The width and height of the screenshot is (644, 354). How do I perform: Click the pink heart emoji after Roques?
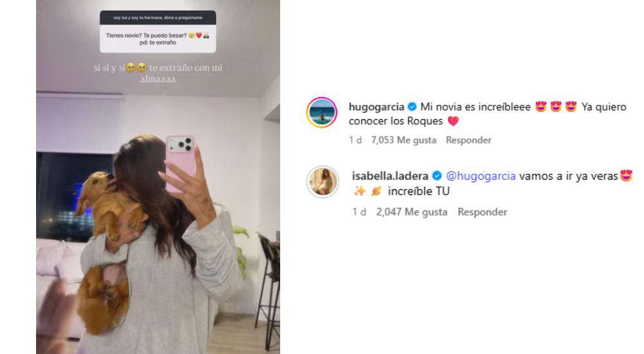(453, 121)
